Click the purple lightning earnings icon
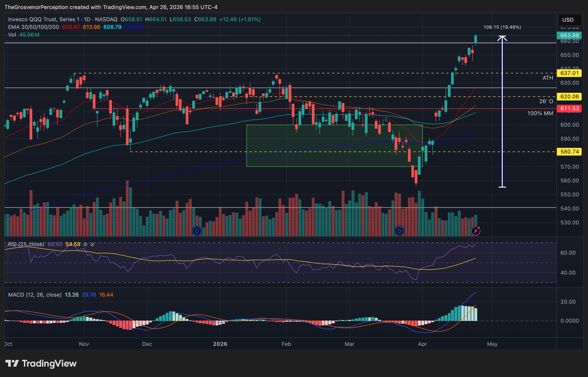Screen dimensions: 588x377 [x=475, y=231]
